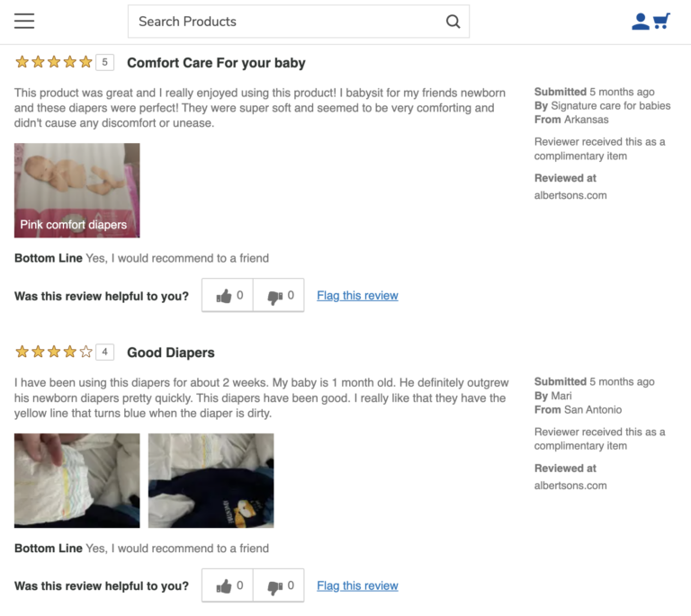Screen dimensions: 691x616
Task: Open the white diaper photo by Mari
Action: point(76,480)
